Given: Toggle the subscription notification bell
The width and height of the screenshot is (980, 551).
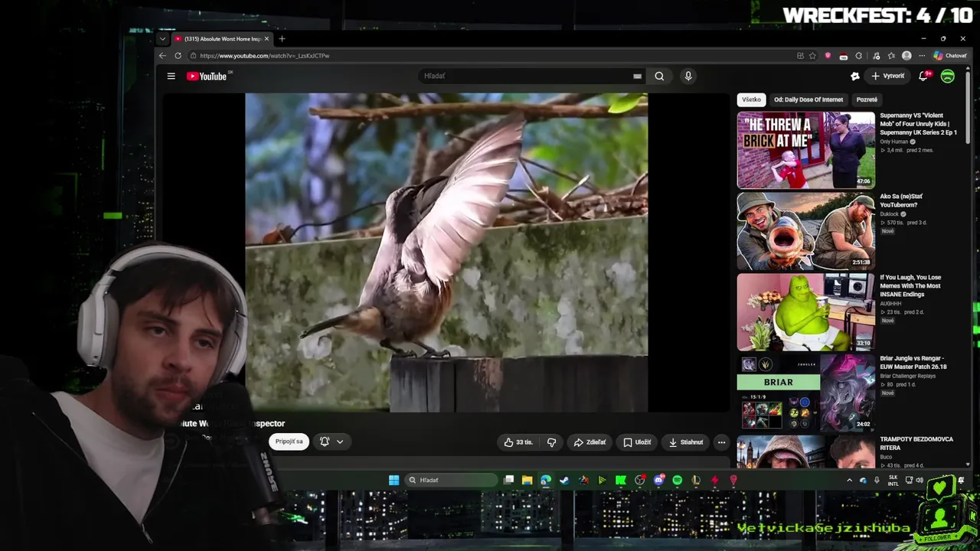Looking at the screenshot, I should [x=325, y=442].
